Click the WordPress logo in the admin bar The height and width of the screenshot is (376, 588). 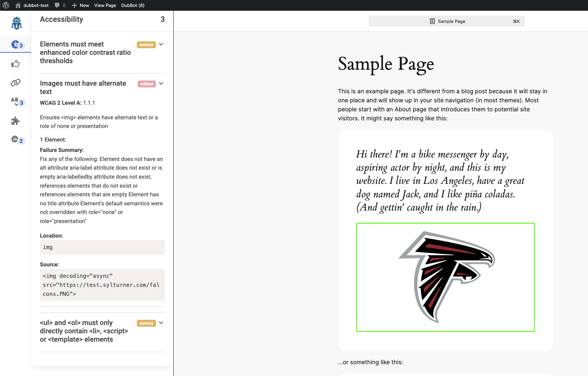5,5
